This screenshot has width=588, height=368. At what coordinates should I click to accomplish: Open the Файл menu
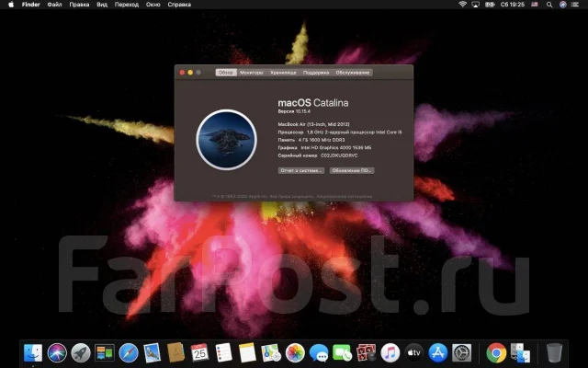[55, 5]
